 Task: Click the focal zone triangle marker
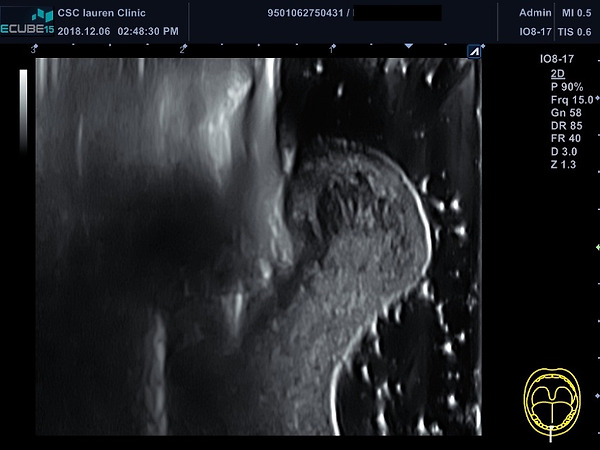(409, 46)
